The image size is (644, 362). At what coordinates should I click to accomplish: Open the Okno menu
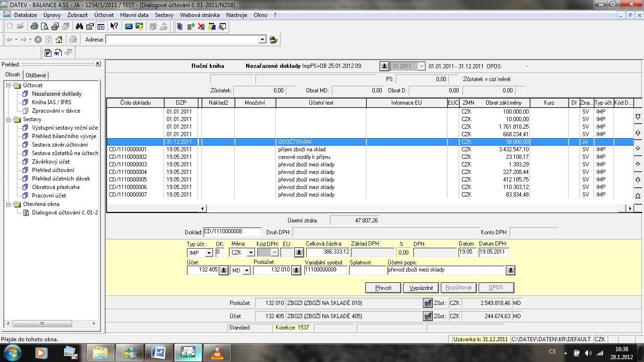[260, 15]
